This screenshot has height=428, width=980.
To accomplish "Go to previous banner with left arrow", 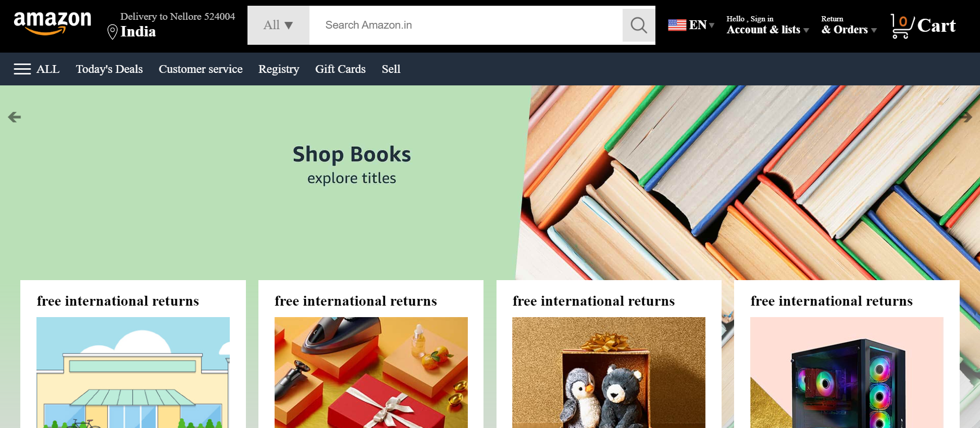I will click(15, 117).
